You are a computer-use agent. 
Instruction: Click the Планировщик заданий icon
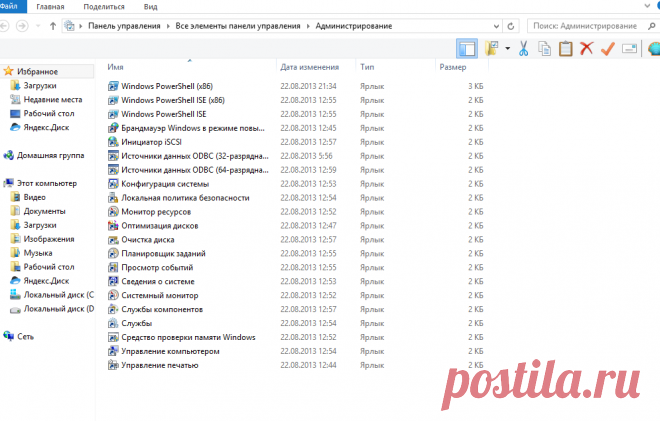113,253
